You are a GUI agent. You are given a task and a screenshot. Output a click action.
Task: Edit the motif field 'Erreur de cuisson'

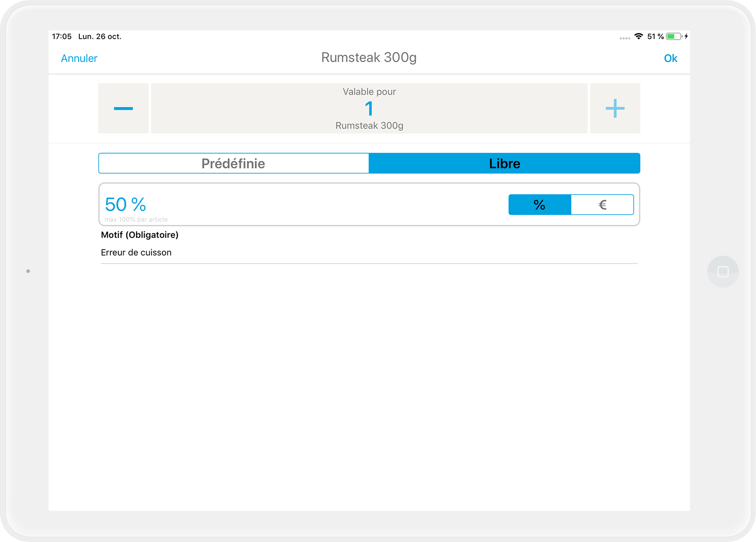pos(369,253)
